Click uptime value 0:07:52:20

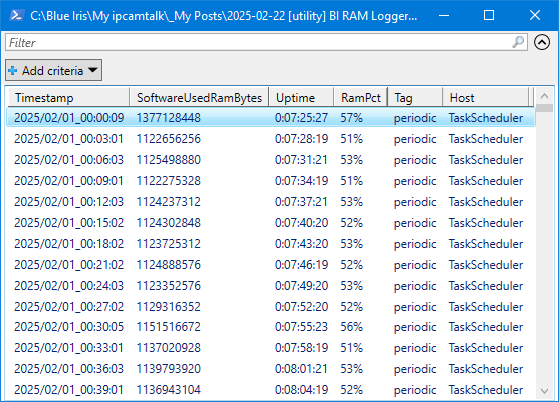(301, 306)
